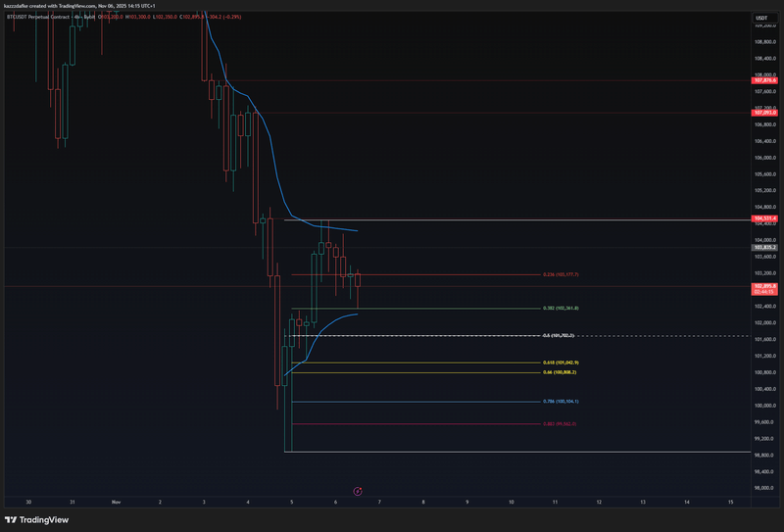Click the Nov label on the time axis
Image resolution: width=784 pixels, height=532 pixels.
tap(116, 502)
